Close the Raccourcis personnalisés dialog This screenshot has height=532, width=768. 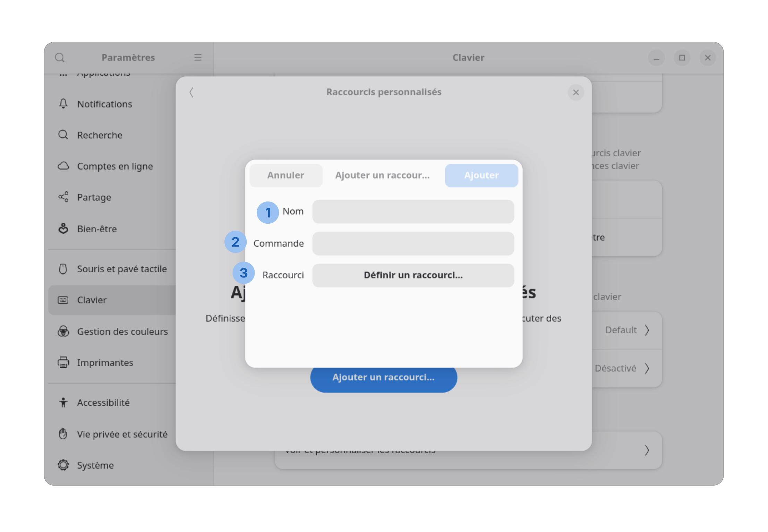click(576, 92)
